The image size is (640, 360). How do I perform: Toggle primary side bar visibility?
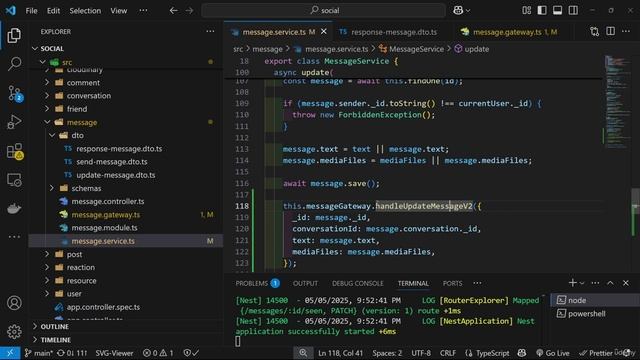click(542, 10)
